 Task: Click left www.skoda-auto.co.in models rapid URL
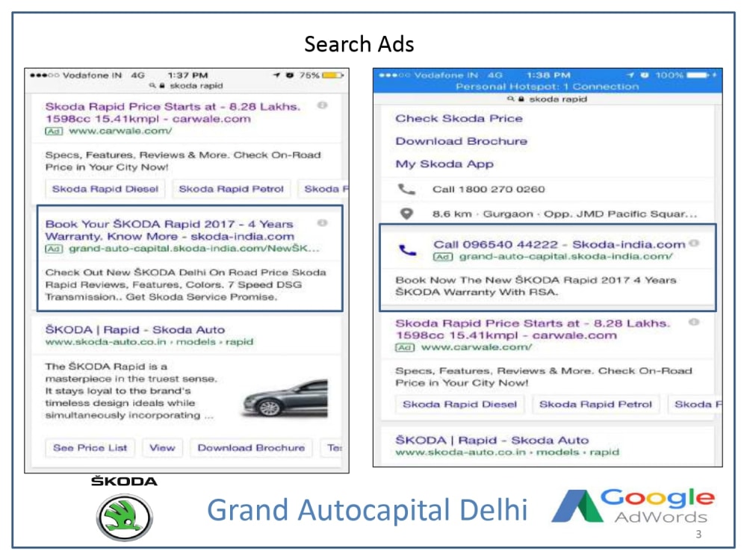149,342
